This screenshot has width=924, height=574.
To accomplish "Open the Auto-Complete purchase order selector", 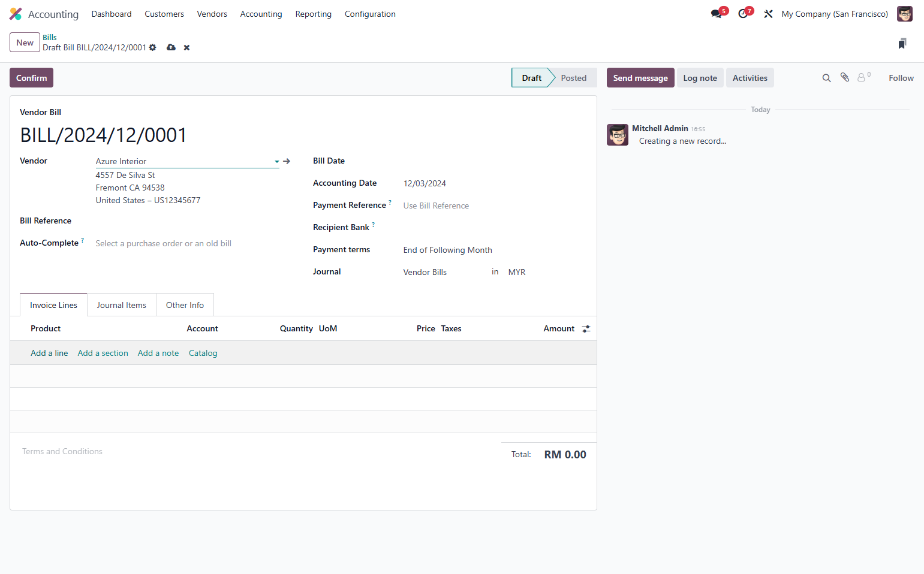I will click(187, 243).
